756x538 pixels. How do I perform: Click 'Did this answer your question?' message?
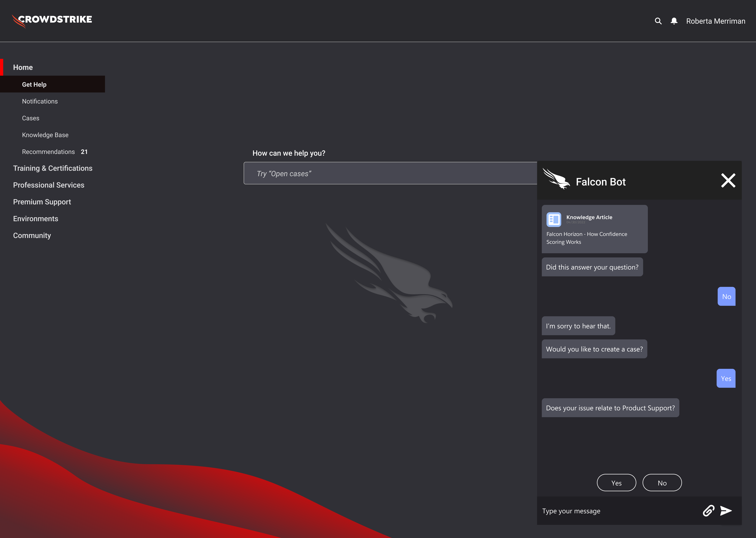pyautogui.click(x=592, y=267)
